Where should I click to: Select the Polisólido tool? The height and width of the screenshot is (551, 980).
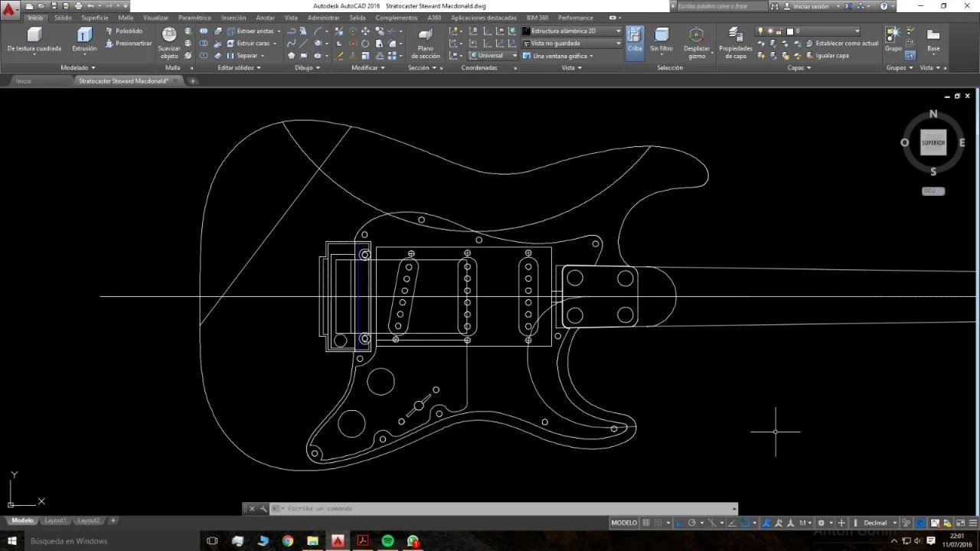point(123,31)
